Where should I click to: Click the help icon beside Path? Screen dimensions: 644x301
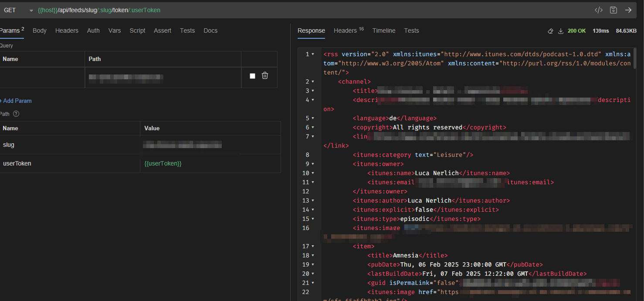16,114
